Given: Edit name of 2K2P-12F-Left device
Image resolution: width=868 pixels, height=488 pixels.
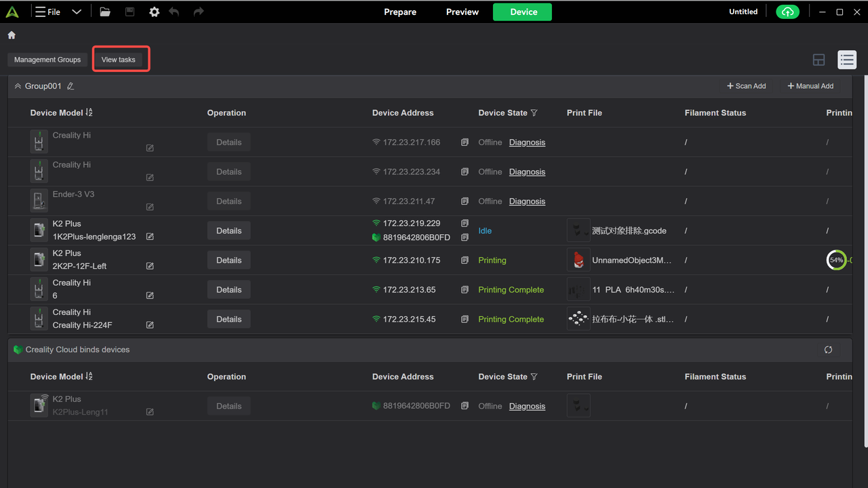Looking at the screenshot, I should coord(150,266).
